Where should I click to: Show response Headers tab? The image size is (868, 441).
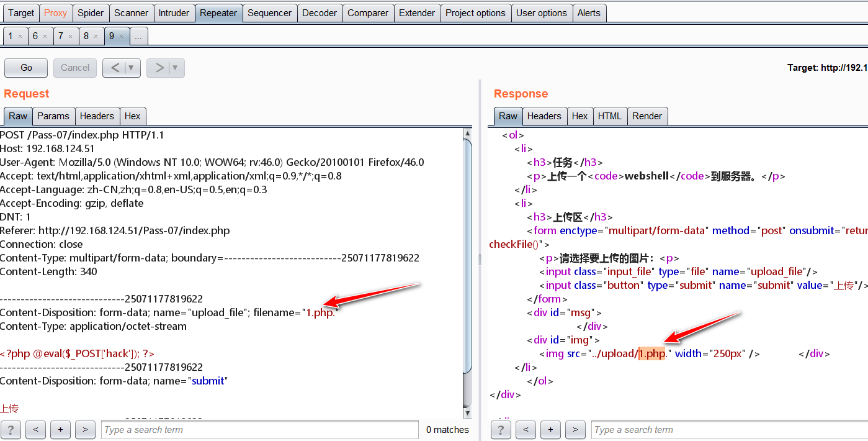pyautogui.click(x=544, y=116)
